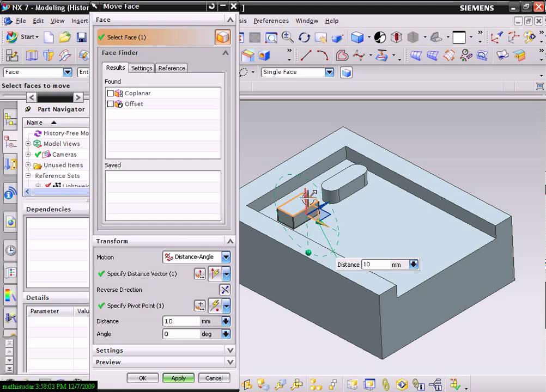Click the Cancel button
The image size is (546, 392).
[214, 378]
